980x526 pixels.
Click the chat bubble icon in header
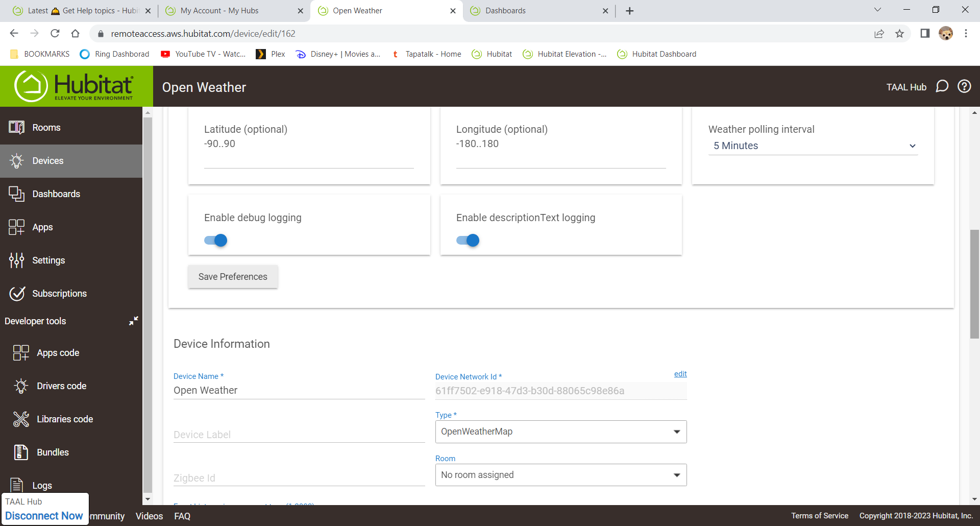click(942, 86)
